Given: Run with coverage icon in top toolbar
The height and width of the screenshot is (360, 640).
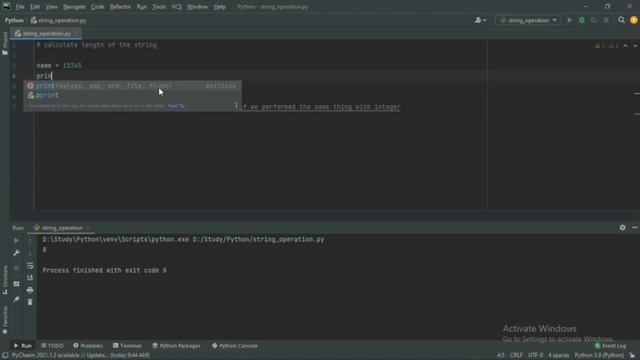Looking at the screenshot, I should (x=594, y=20).
